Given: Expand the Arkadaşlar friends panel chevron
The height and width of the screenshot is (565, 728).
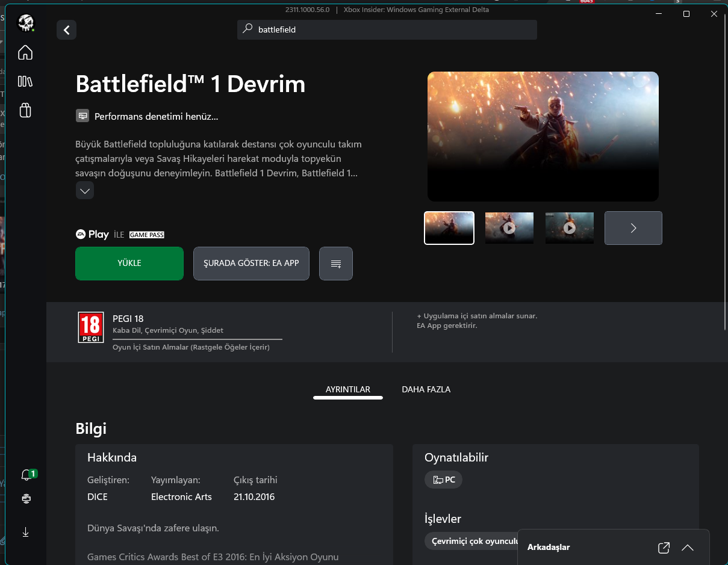Looking at the screenshot, I should click(688, 548).
